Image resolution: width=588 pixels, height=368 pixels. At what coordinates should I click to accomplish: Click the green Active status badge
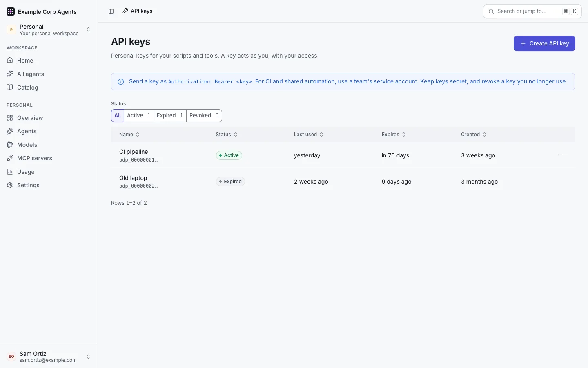[229, 155]
